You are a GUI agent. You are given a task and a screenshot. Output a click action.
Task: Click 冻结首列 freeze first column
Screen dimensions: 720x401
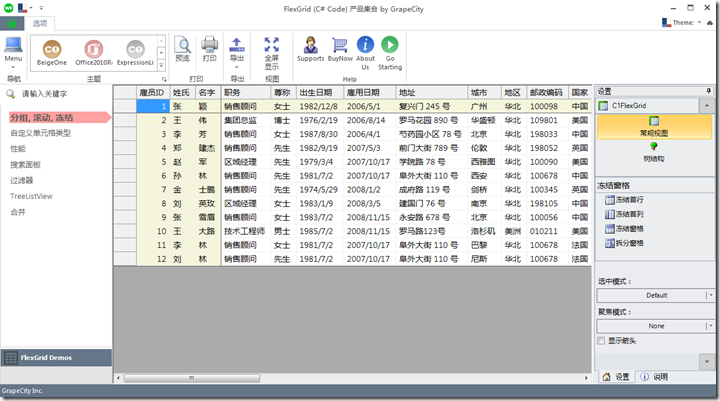[x=624, y=214]
